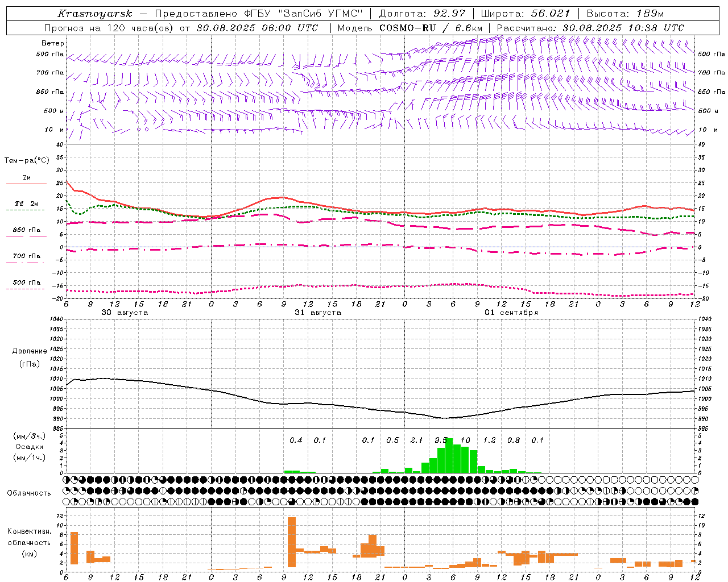Click the '(км)' convective cloud unit label
Image resolution: width=728 pixels, height=582 pixels.
tap(30, 553)
